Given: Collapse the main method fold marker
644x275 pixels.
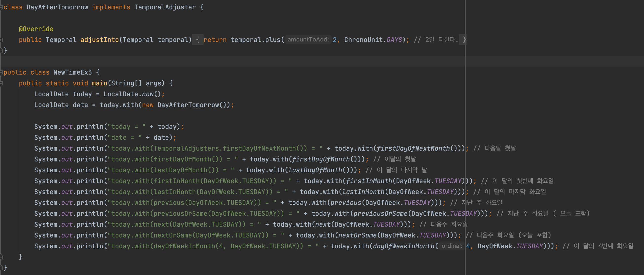Looking at the screenshot, I should [x=1, y=83].
